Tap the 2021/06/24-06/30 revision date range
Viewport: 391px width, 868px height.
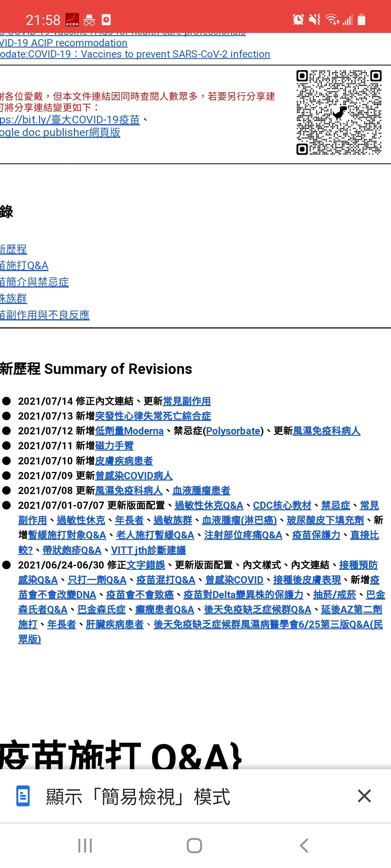pos(61,565)
